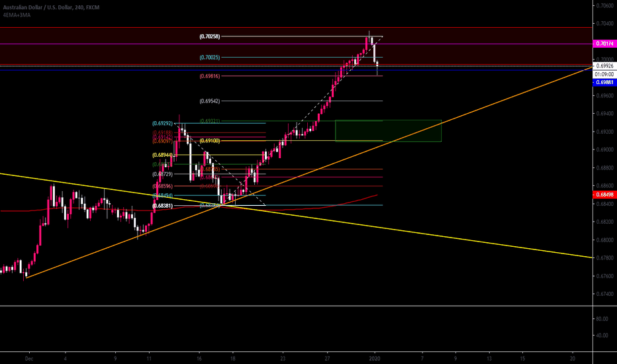617x364 pixels.
Task: Click the 0.69000 tick on price axis
Action: coord(606,150)
